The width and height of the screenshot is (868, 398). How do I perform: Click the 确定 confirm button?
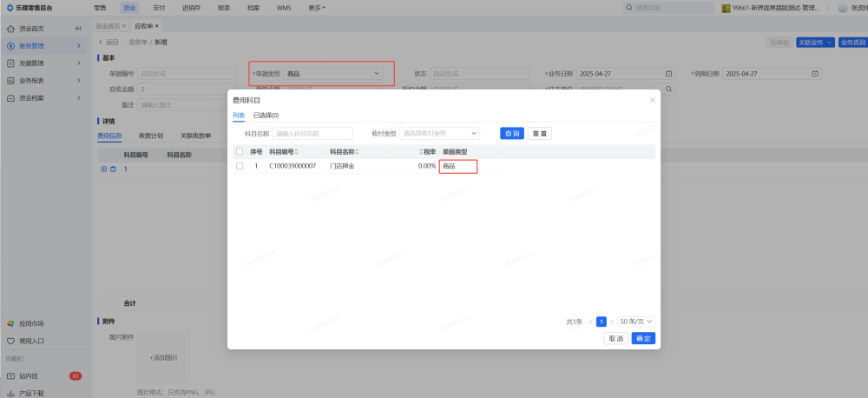pyautogui.click(x=643, y=339)
